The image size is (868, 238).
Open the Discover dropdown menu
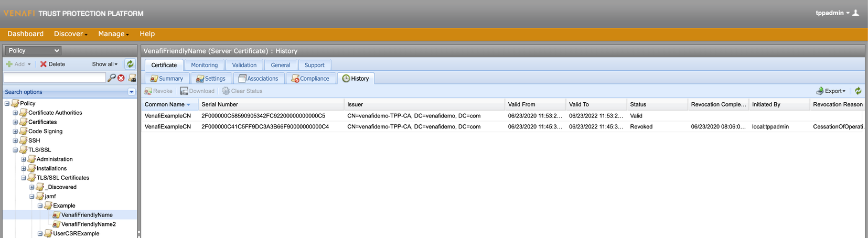pyautogui.click(x=70, y=34)
